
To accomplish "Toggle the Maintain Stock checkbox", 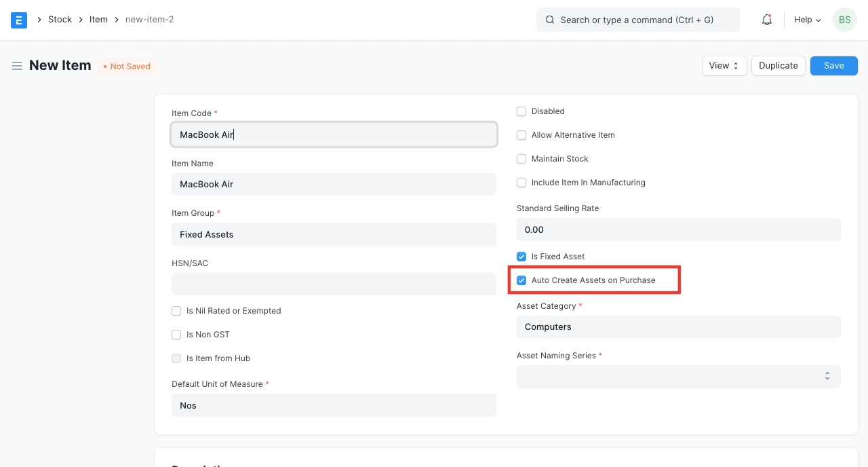I will pyautogui.click(x=521, y=159).
